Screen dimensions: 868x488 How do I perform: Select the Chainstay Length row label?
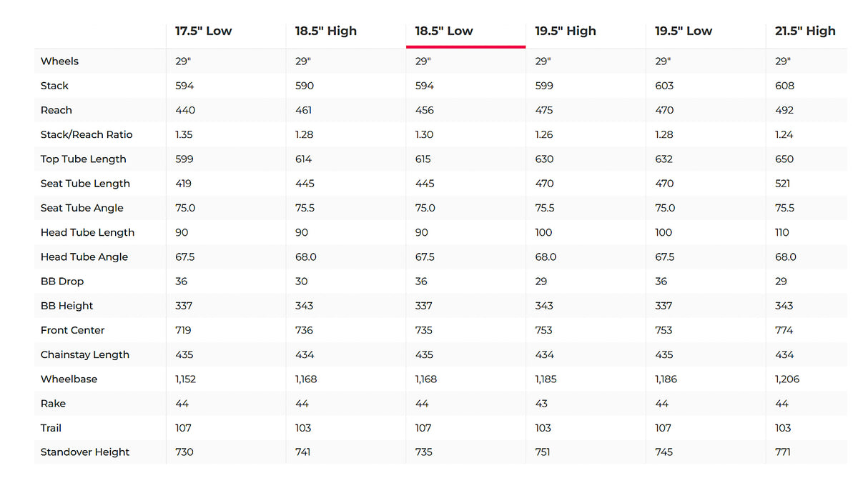click(x=84, y=355)
